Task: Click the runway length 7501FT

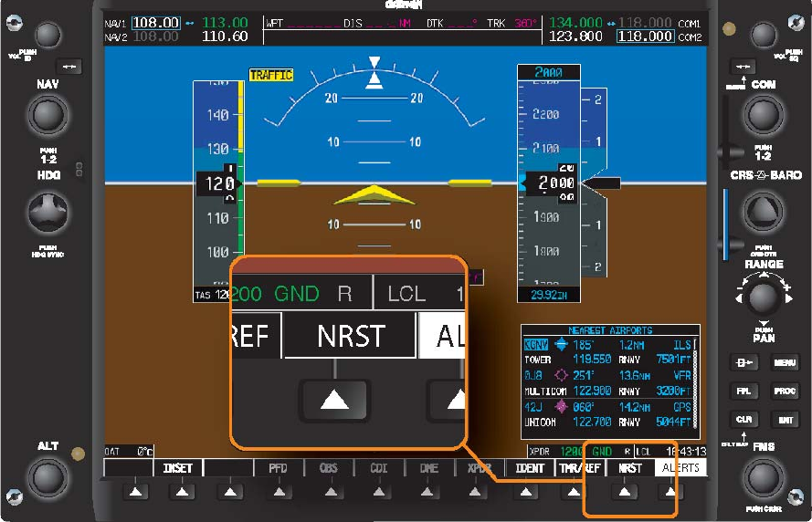Action: tap(673, 359)
